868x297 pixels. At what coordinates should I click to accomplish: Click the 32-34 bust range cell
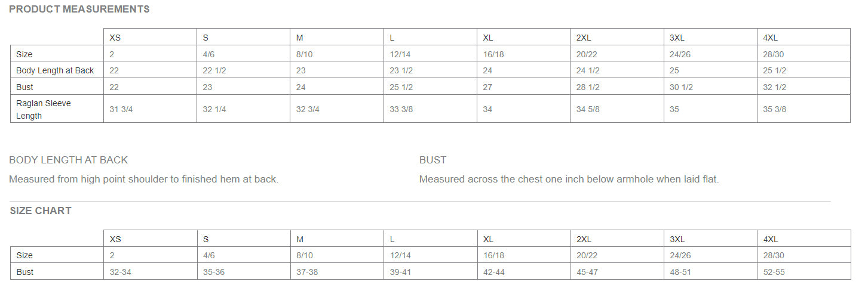pos(121,272)
